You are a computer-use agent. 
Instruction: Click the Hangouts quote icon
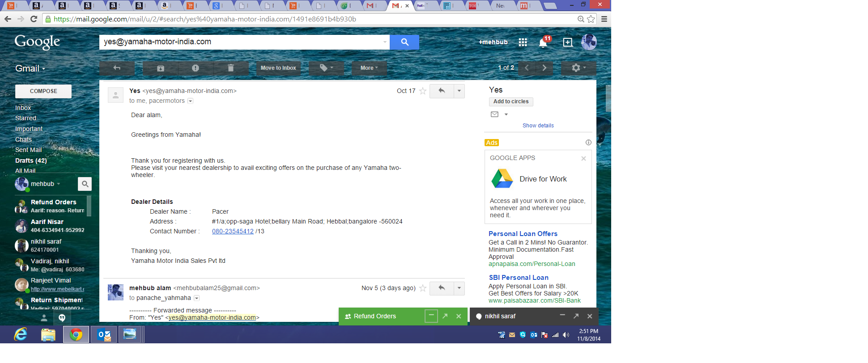tap(62, 318)
